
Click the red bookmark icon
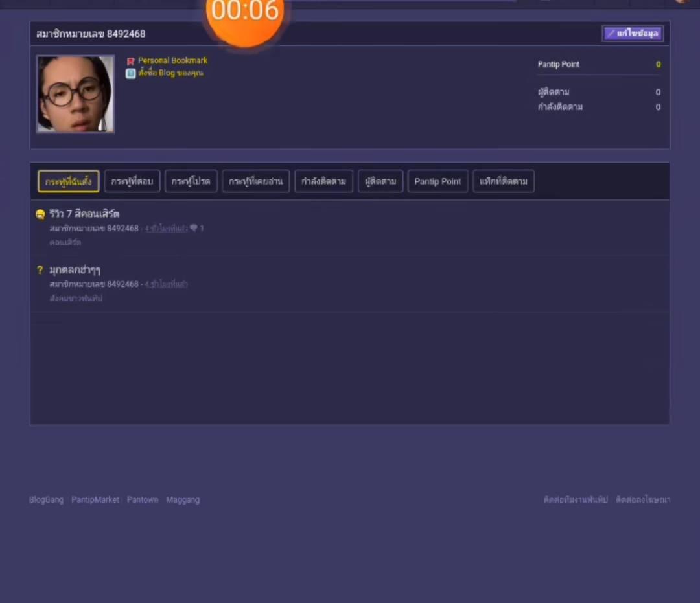pyautogui.click(x=130, y=61)
